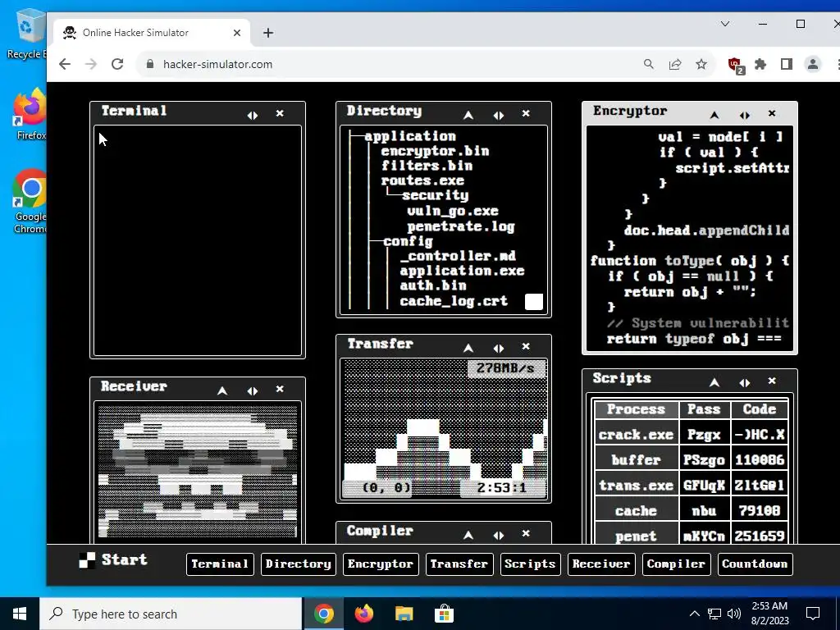Open the browser Extensions puzzle icon
Screen dimensions: 840x630
click(760, 64)
